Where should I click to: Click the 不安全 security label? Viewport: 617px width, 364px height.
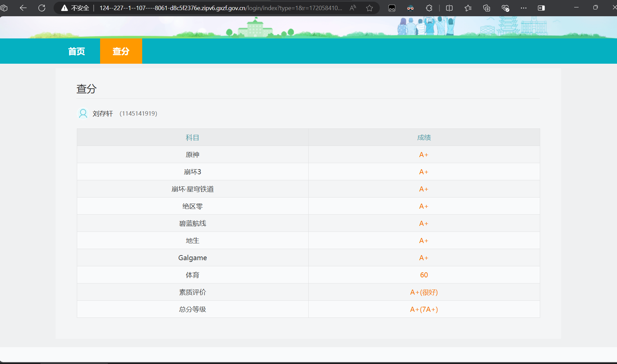[80, 8]
